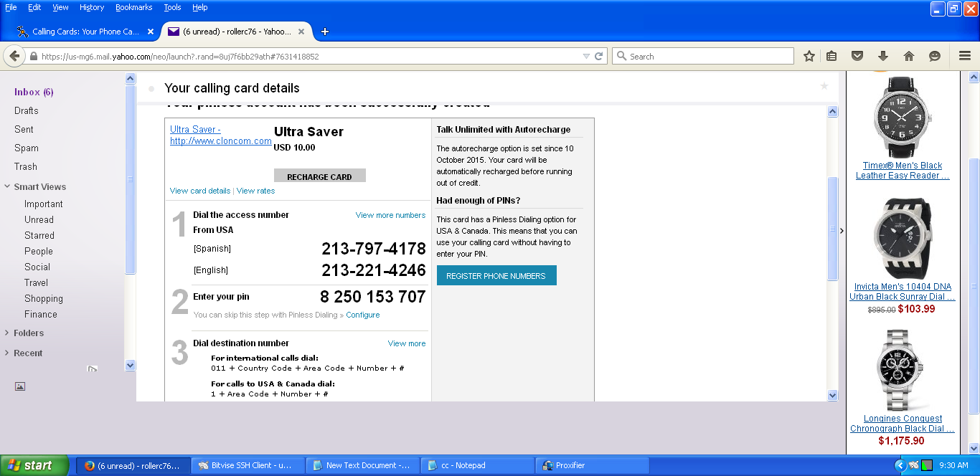The width and height of the screenshot is (980, 476).
Task: Open the Drafts folder
Action: point(27,110)
